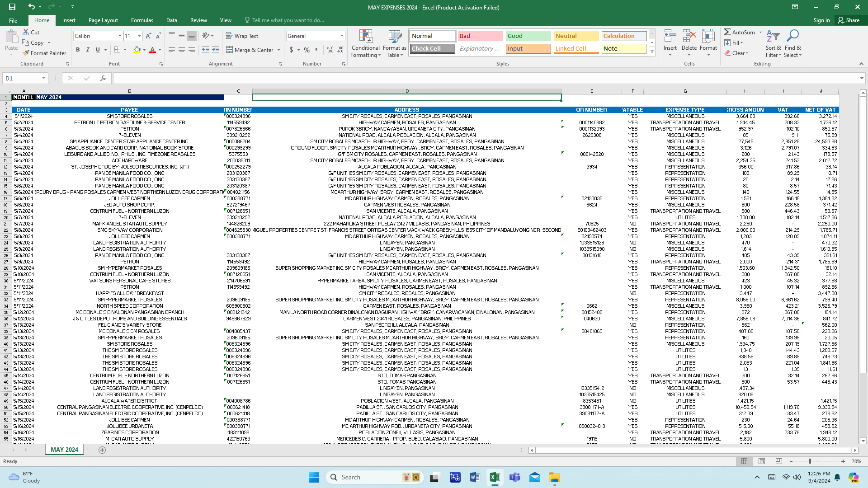Click the Decrease Indent icon
This screenshot has width=868, height=488.
pos(206,50)
